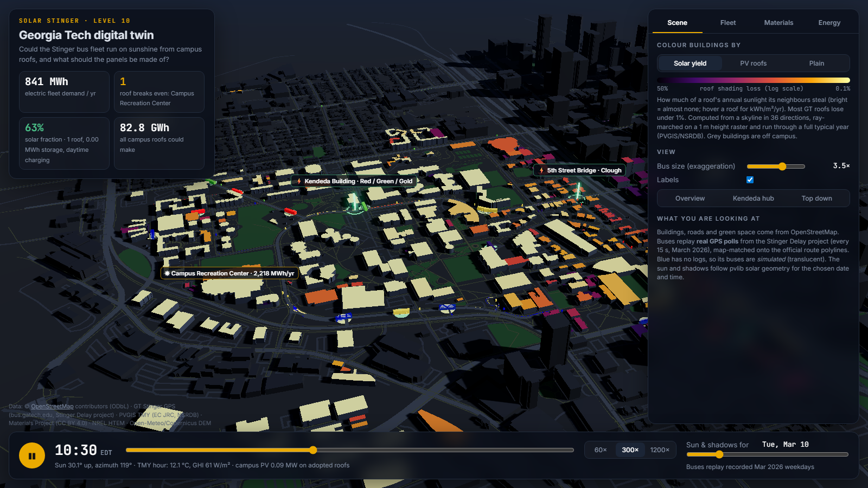Click the sun and shadows date slider
Screen dimensions: 868x488
pos(767,454)
